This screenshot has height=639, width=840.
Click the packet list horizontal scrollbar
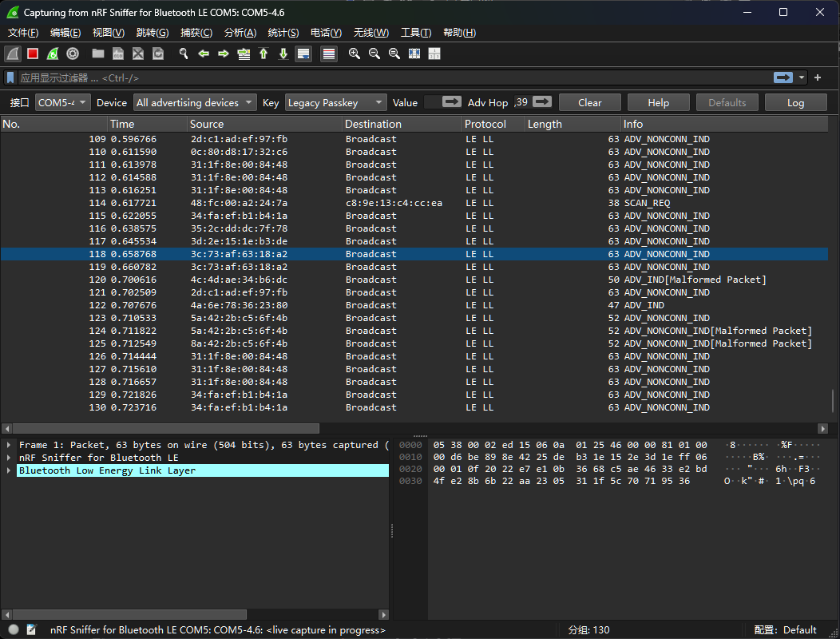(166, 428)
